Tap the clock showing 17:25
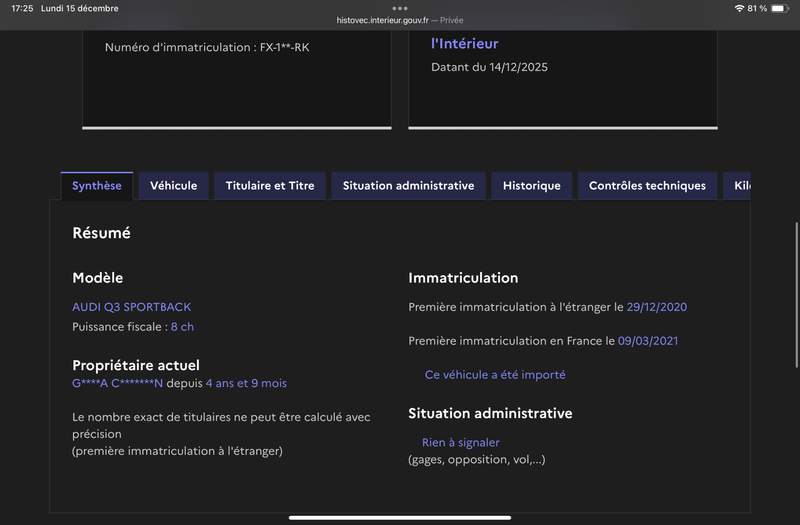The image size is (800, 525). 21,8
